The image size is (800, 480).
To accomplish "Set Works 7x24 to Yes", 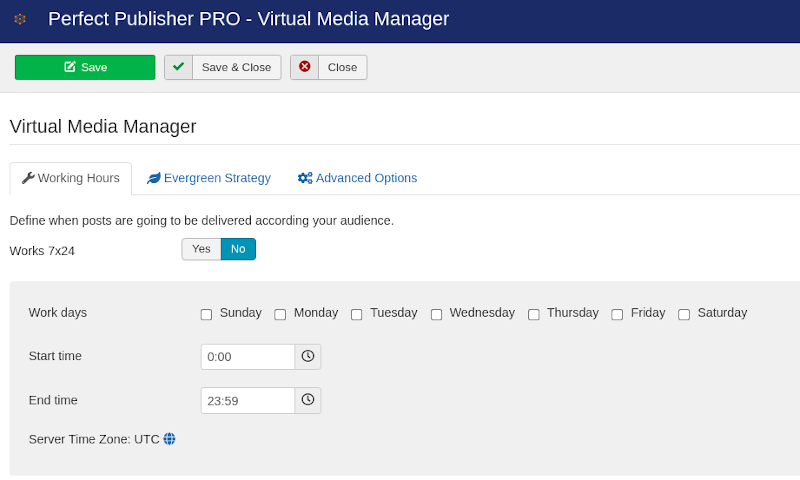I will (x=202, y=249).
